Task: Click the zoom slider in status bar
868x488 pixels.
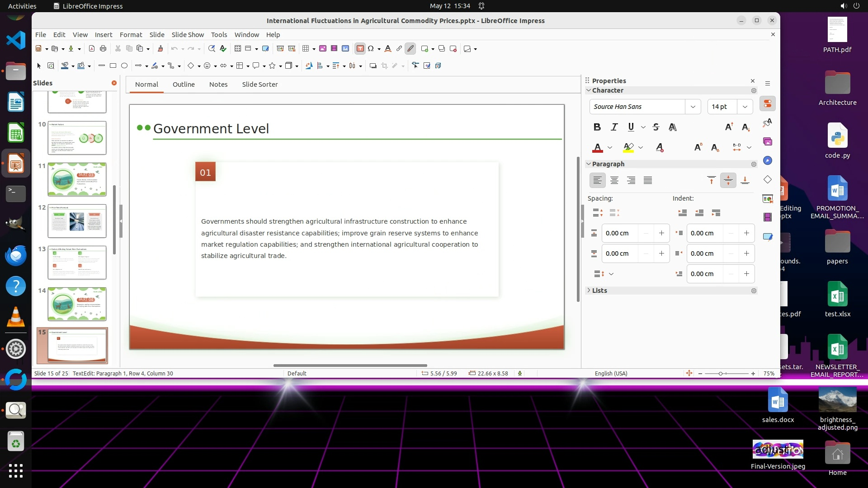Action: click(721, 373)
